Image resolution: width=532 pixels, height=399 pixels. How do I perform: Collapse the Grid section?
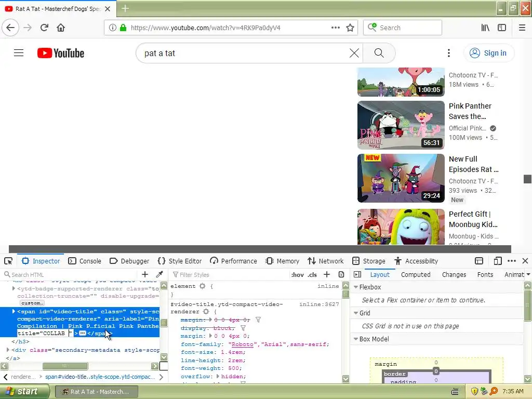(x=356, y=313)
